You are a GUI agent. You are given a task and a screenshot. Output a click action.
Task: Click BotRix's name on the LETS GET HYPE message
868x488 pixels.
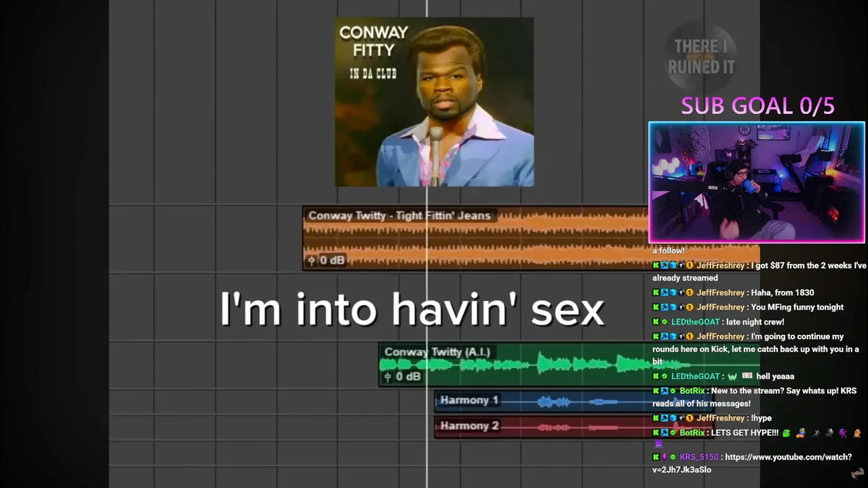[692, 432]
